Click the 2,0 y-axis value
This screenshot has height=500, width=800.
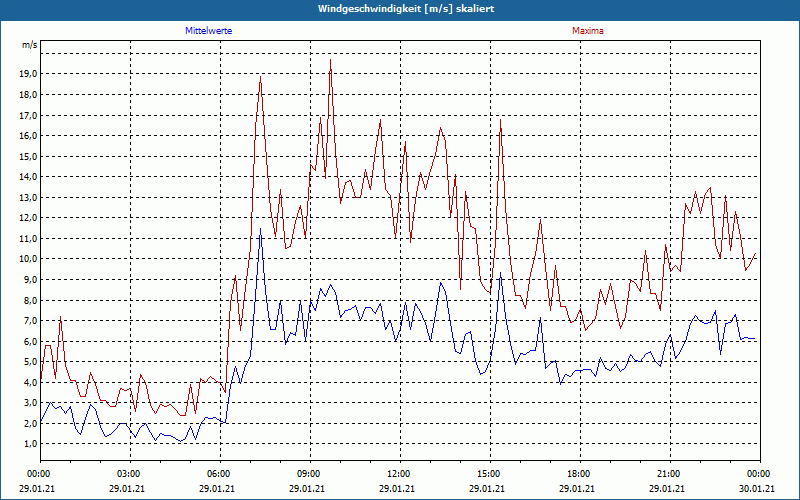30,423
